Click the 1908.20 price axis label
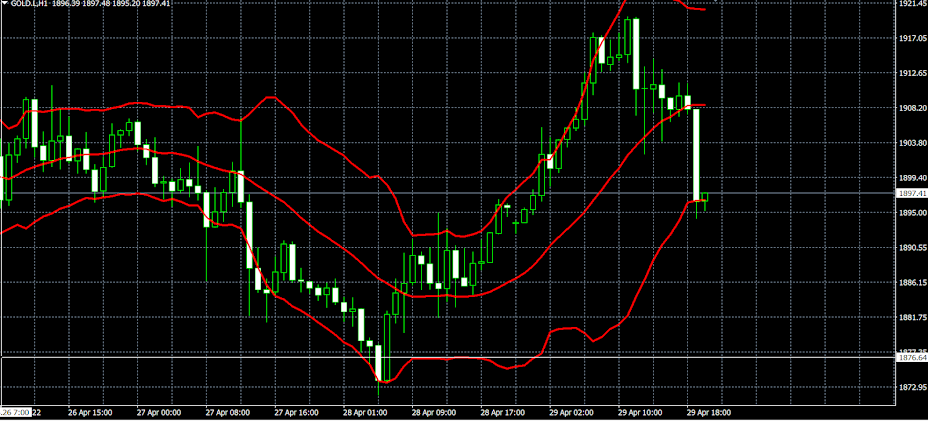This screenshot has height=421, width=928. (x=913, y=108)
